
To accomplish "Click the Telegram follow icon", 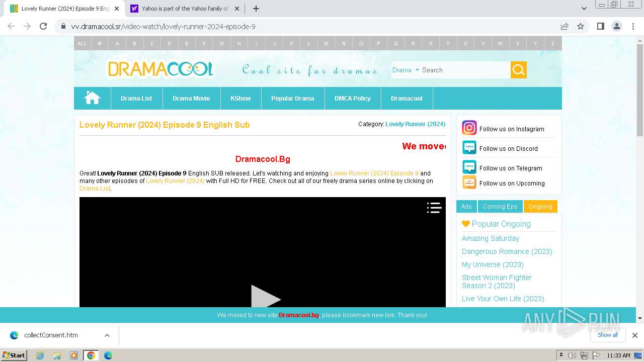I will pyautogui.click(x=469, y=167).
